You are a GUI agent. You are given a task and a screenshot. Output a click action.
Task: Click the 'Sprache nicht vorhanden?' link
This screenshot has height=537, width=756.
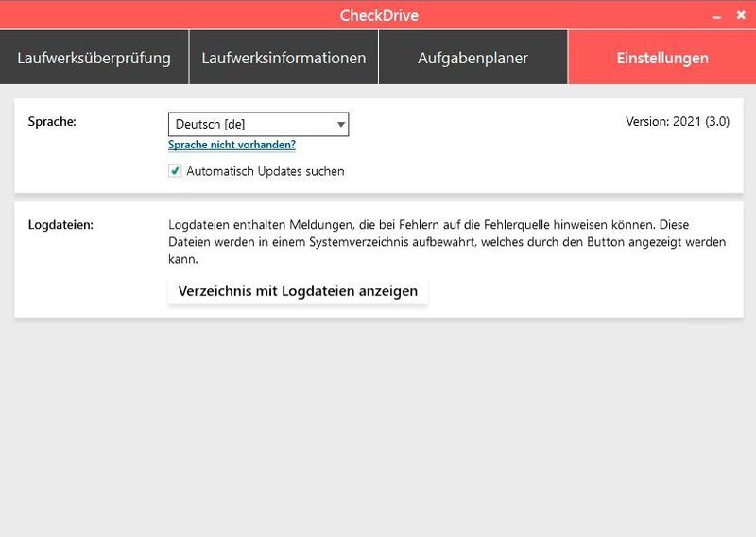232,145
